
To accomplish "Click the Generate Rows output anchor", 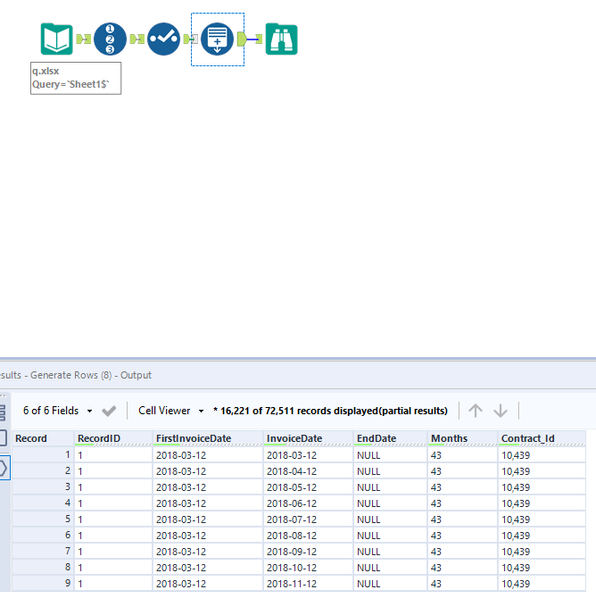I will [242, 39].
